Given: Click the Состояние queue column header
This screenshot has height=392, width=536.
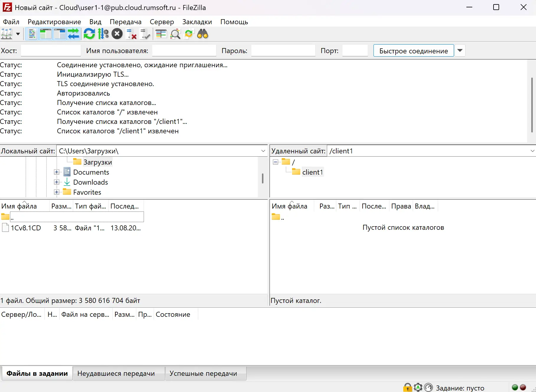Looking at the screenshot, I should click(x=176, y=314).
